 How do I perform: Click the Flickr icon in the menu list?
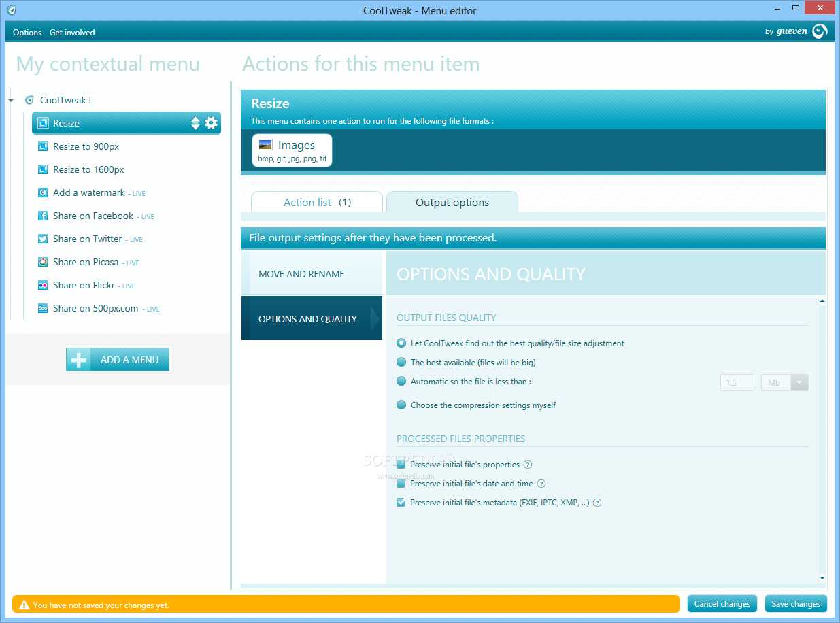click(42, 285)
